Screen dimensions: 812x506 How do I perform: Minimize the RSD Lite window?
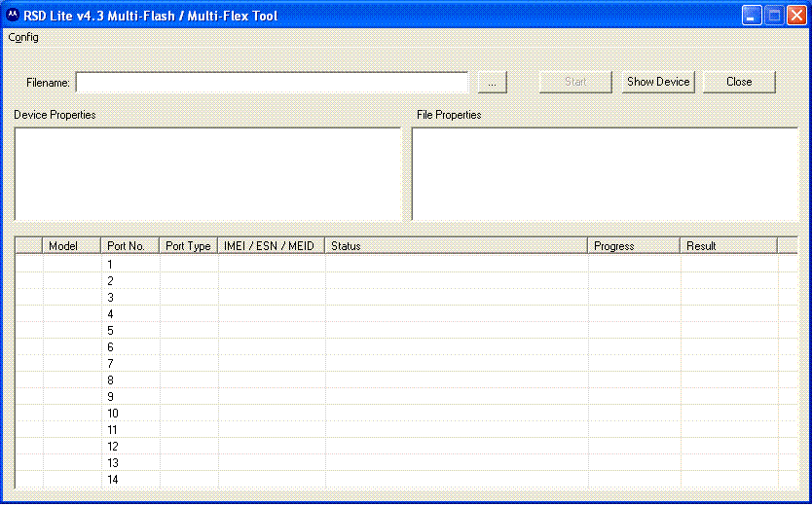pos(752,15)
